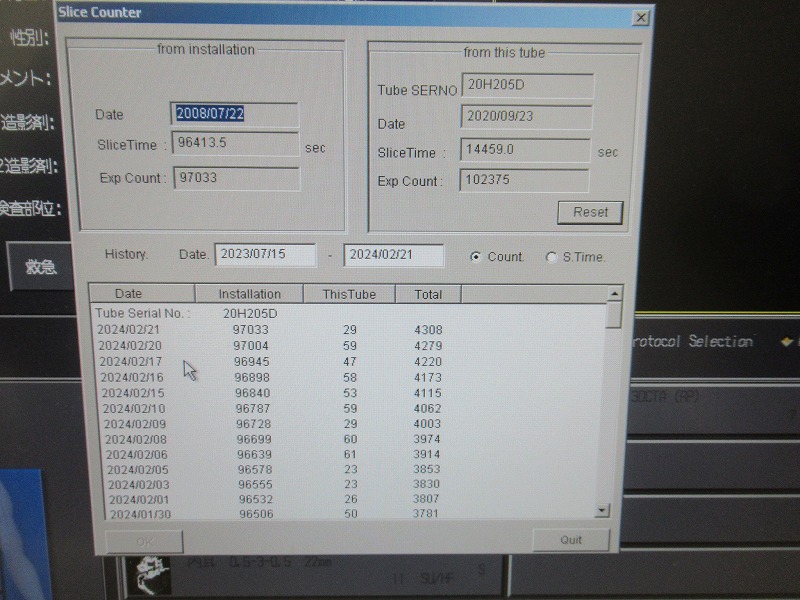Click the history end date field 2024/02/21

pyautogui.click(x=393, y=255)
